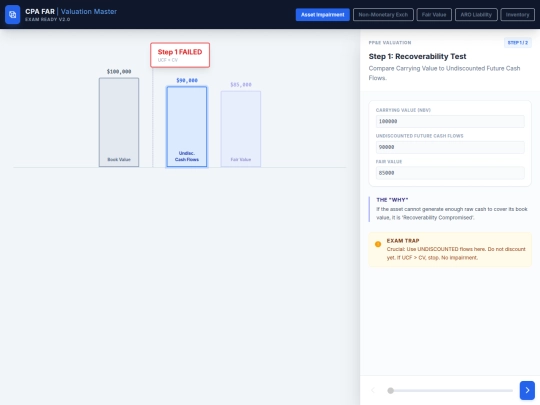This screenshot has height=405, width=540.
Task: Click the faded Fair Value bar
Action: pos(241,129)
